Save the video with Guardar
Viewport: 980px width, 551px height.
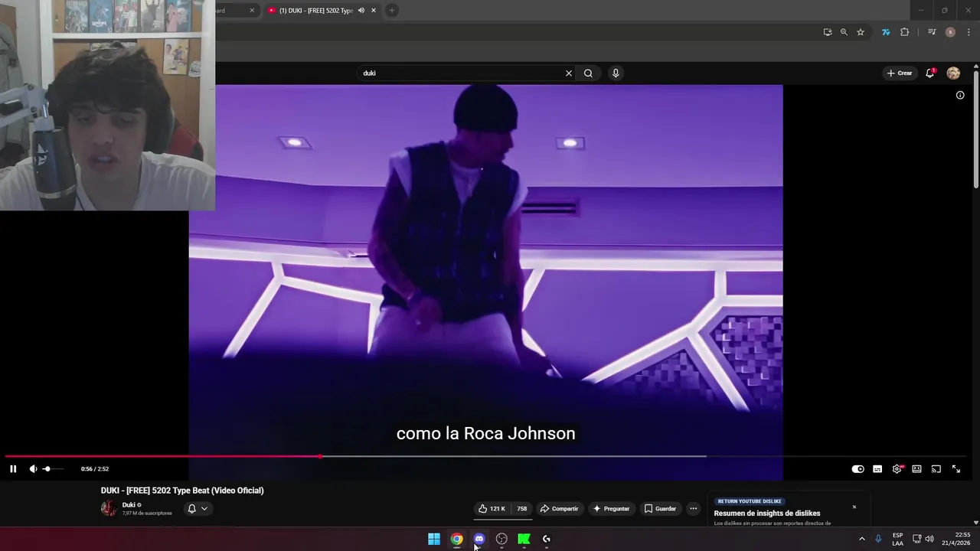660,509
